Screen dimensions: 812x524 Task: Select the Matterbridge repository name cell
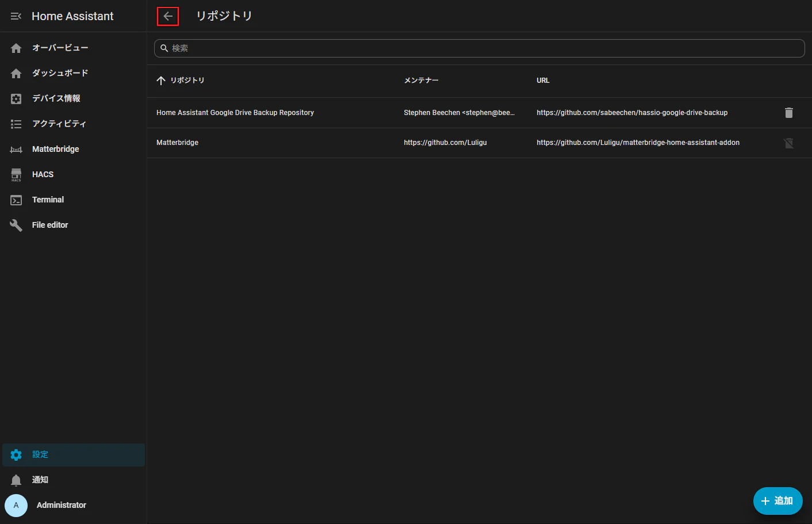point(177,143)
